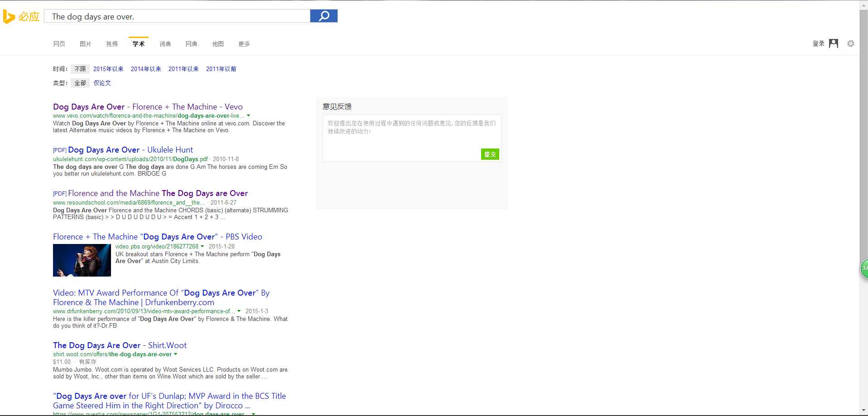Select the 学术 tab
Viewport: 868px width, 416px height.
(x=139, y=44)
